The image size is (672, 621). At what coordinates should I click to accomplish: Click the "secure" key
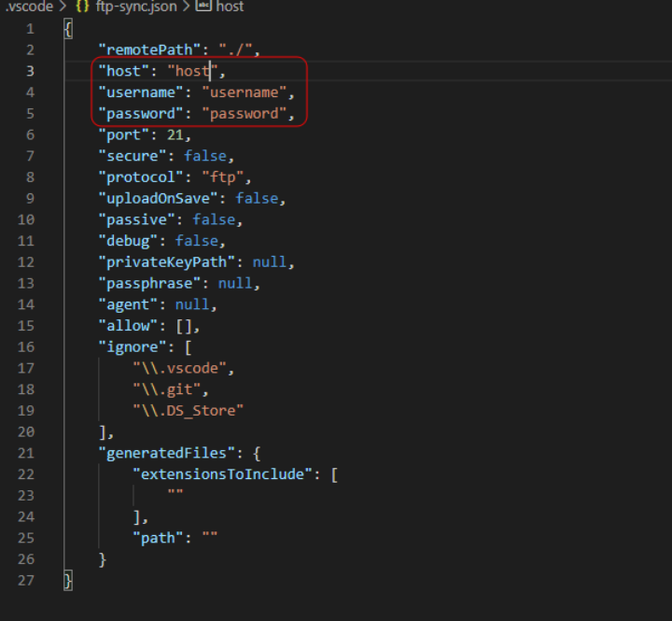pyautogui.click(x=133, y=156)
